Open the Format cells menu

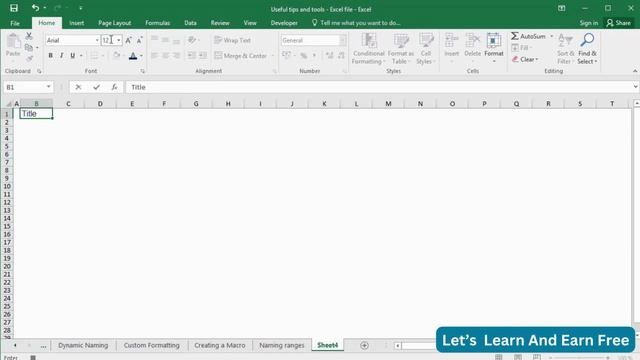tap(493, 48)
